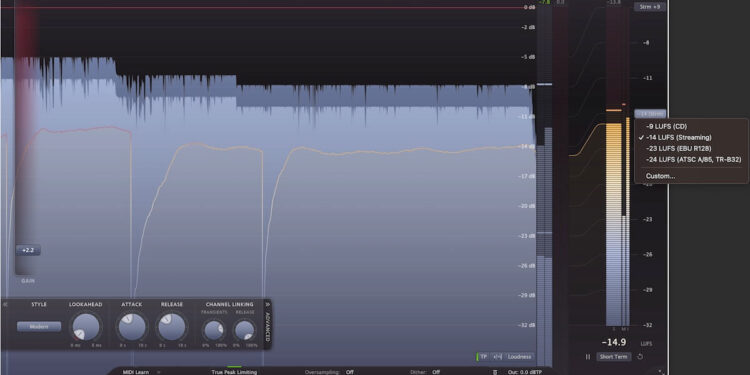
Task: Collapse the advanced panel via left double-chevron
Action: [5, 304]
